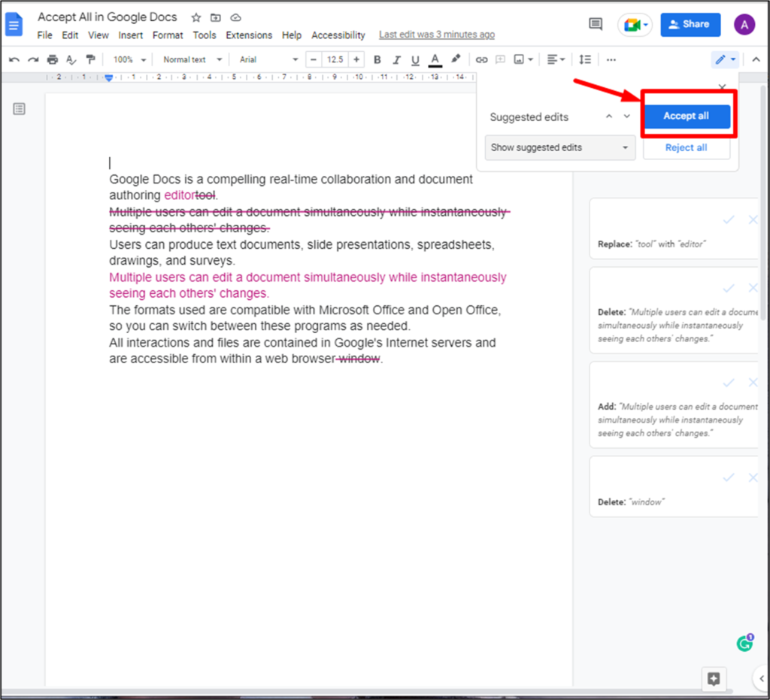Click the Google Docs home icon
Viewport: 770px width, 700px height.
[14, 25]
